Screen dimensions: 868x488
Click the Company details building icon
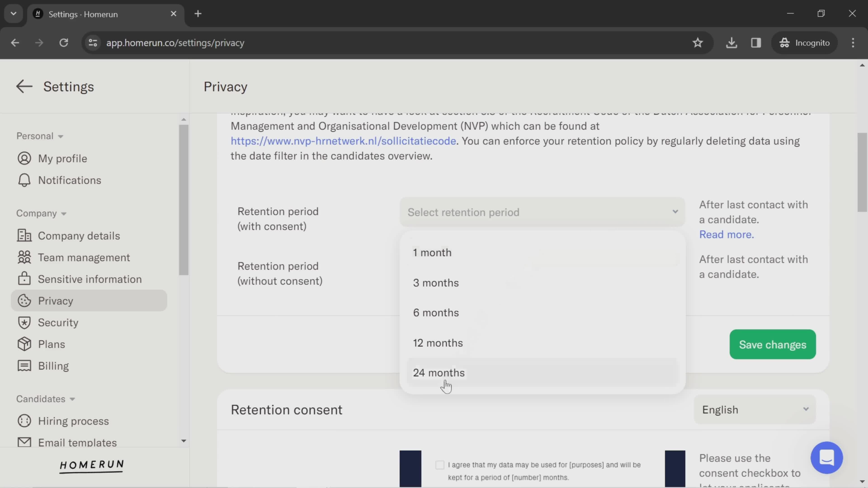[24, 236]
